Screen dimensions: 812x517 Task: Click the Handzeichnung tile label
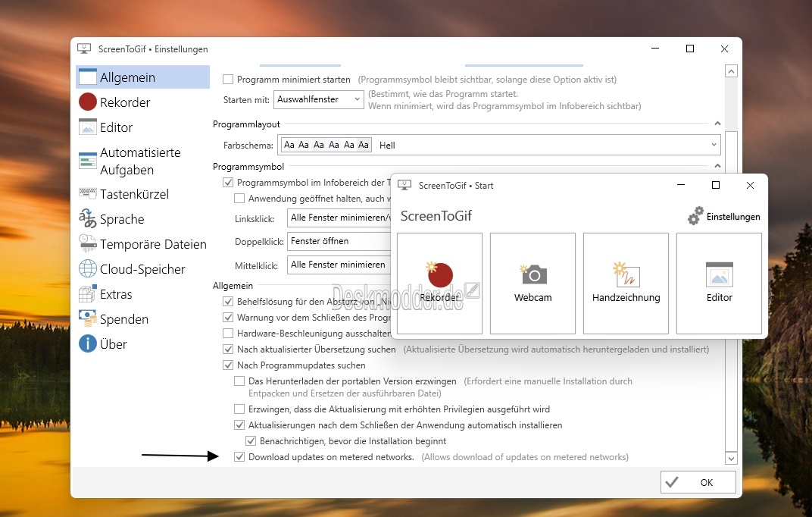(x=626, y=298)
